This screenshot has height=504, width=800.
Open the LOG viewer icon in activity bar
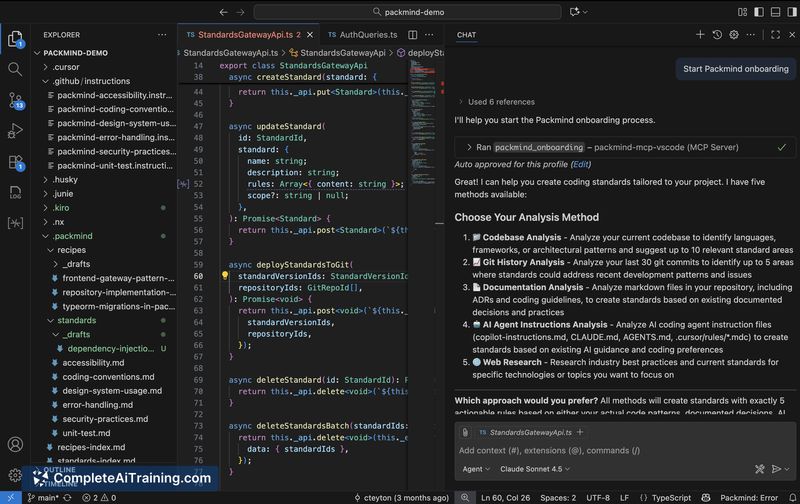[15, 192]
